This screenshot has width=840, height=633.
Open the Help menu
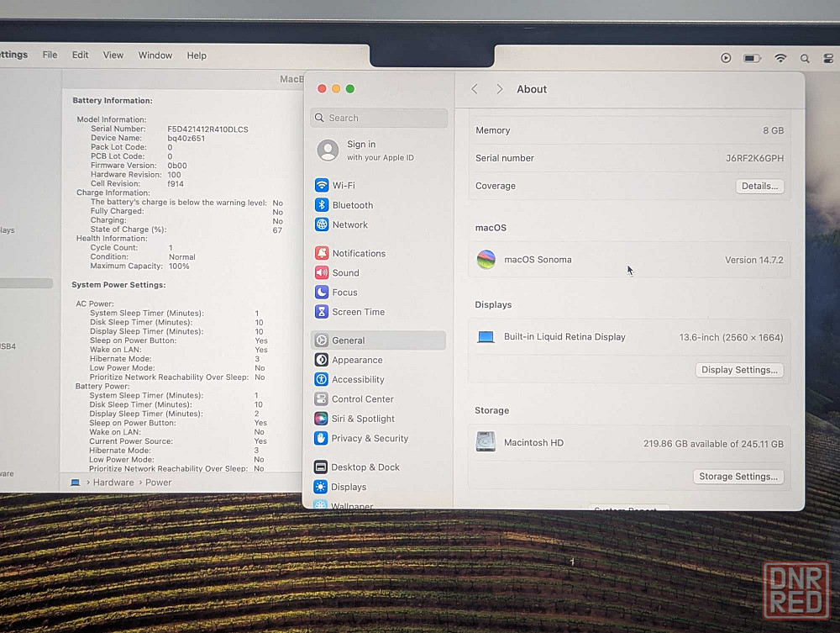tap(197, 55)
